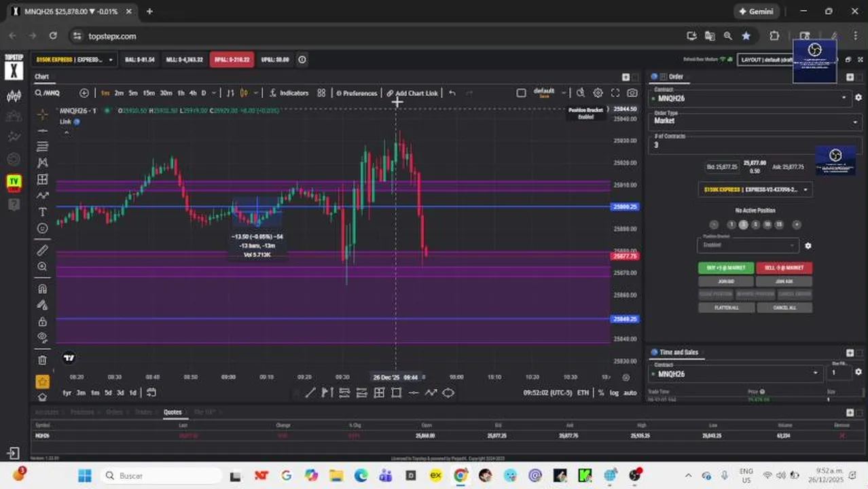Expand the 150K Express account selector in Order panel
This screenshot has height=489, width=868.
click(x=755, y=189)
